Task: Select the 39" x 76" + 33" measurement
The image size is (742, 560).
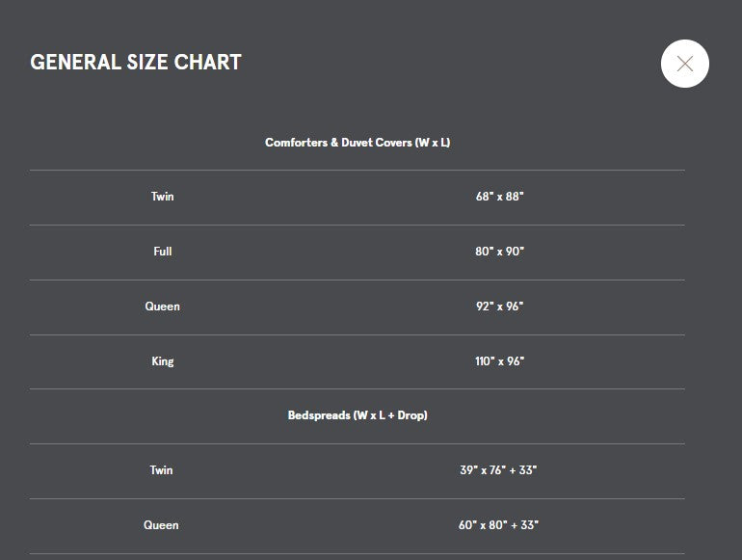Action: pyautogui.click(x=498, y=470)
